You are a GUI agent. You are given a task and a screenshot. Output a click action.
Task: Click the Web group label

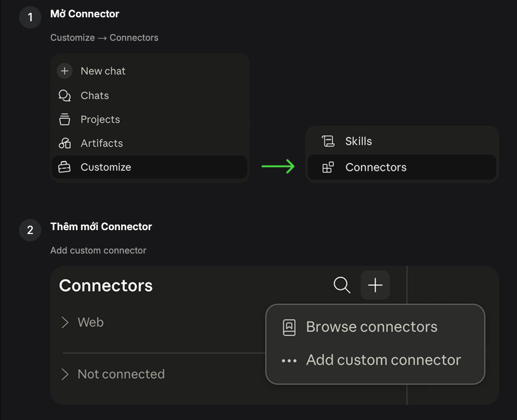[90, 322]
